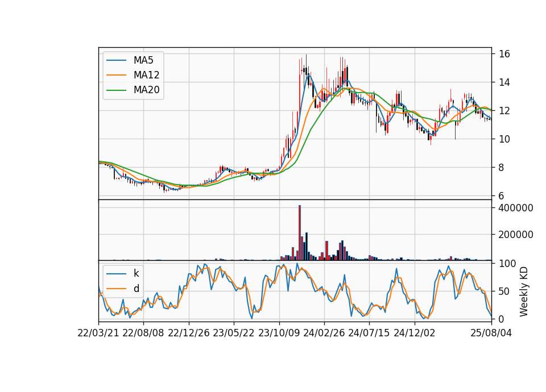Viewport: 546px width, 392px height.
Task: Click the 22/12/26 date tick label
Action: tap(189, 333)
